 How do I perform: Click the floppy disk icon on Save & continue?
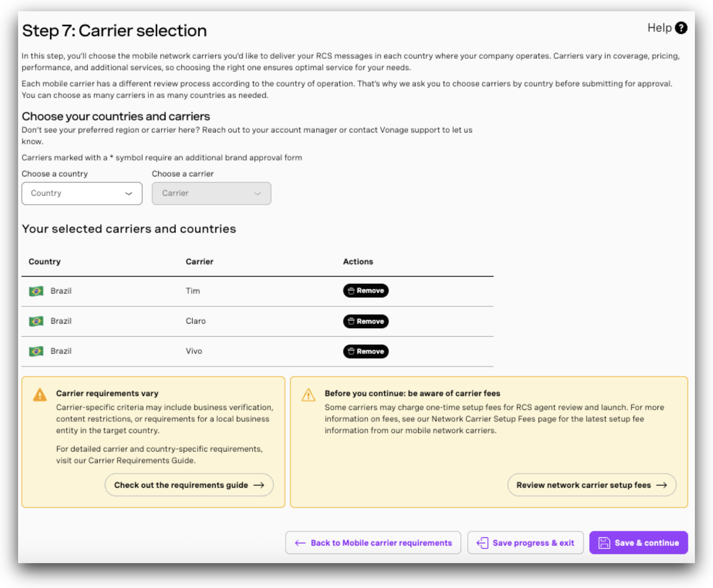[604, 543]
